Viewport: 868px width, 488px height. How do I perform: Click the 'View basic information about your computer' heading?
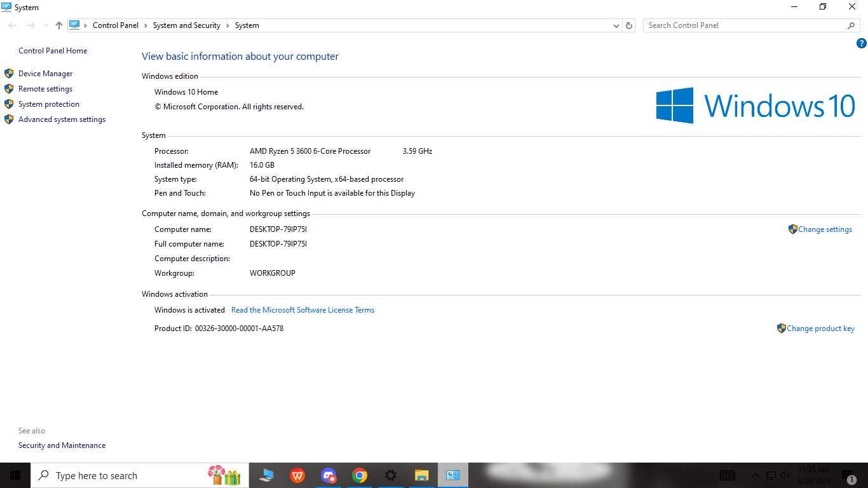(240, 57)
